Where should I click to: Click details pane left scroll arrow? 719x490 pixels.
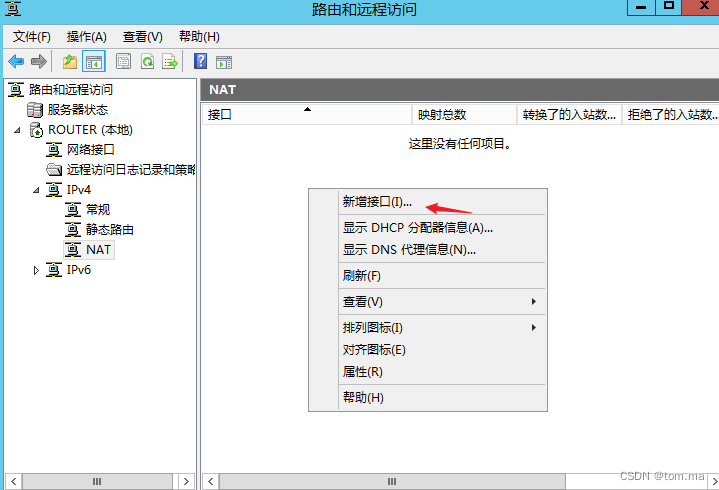tap(210, 482)
